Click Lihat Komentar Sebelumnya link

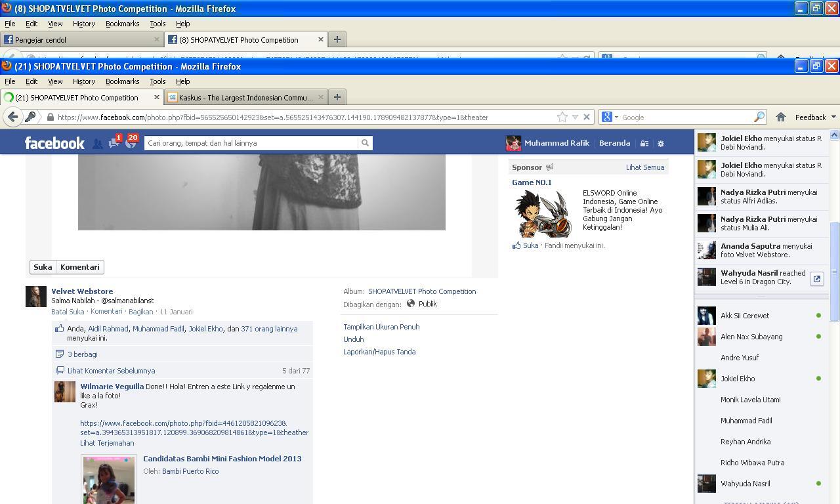(111, 371)
